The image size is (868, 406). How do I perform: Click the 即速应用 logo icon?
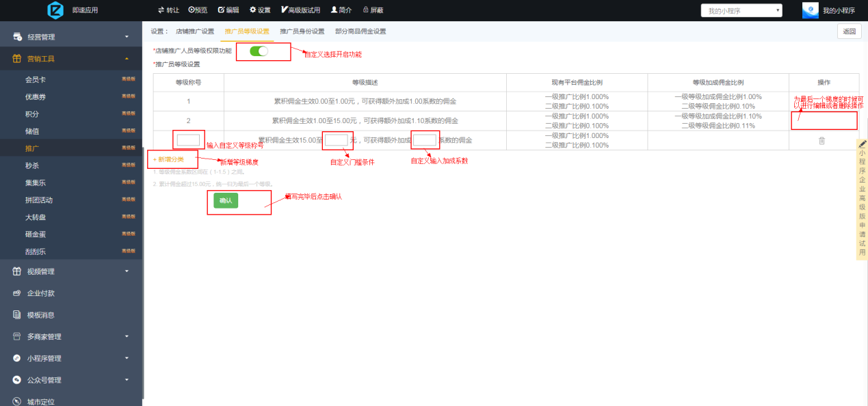coord(55,10)
